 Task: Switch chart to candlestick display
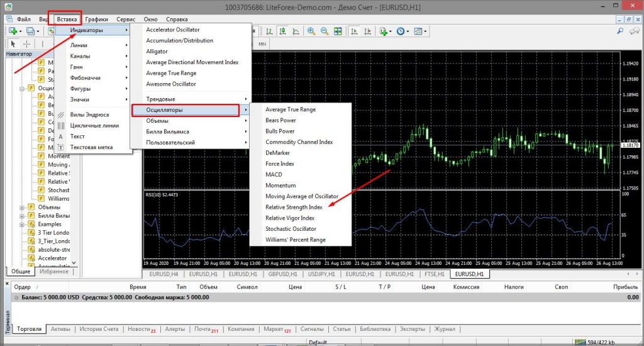(x=282, y=31)
